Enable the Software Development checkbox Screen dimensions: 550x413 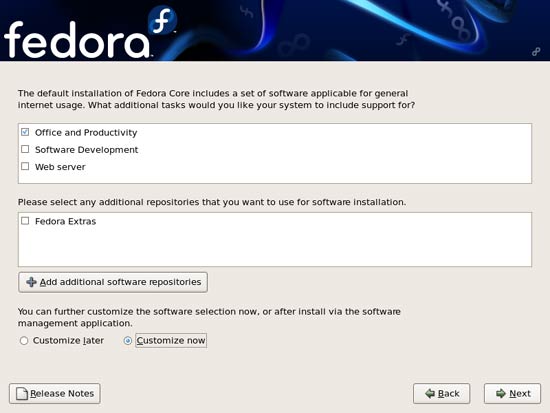(25, 149)
